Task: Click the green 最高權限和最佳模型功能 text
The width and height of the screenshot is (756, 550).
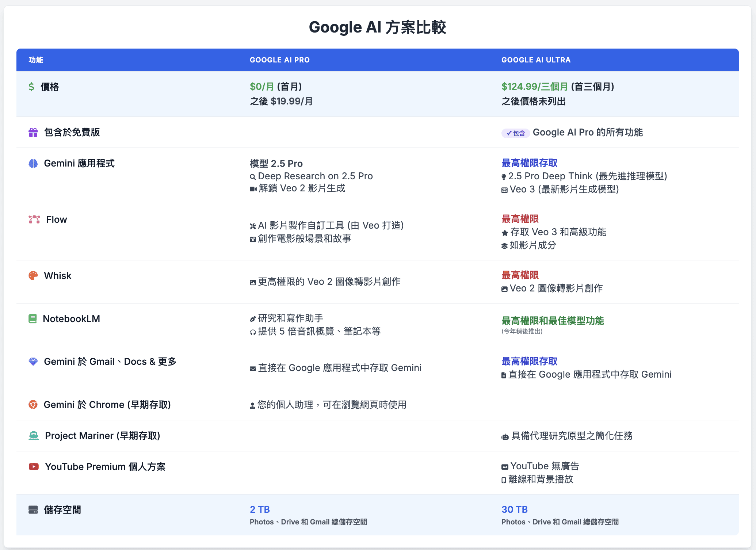Action: pos(553,321)
